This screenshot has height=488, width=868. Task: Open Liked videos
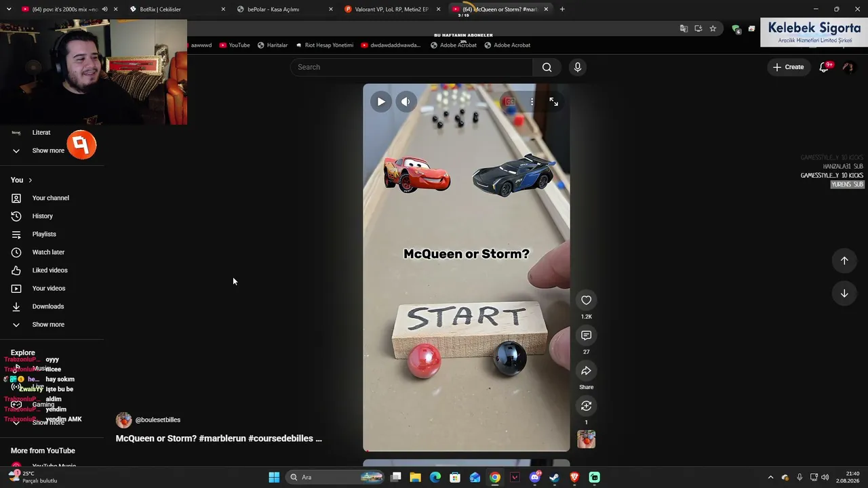pos(52,270)
